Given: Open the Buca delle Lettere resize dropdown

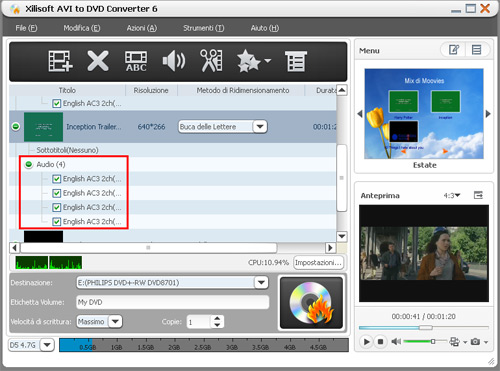Looking at the screenshot, I should point(260,127).
